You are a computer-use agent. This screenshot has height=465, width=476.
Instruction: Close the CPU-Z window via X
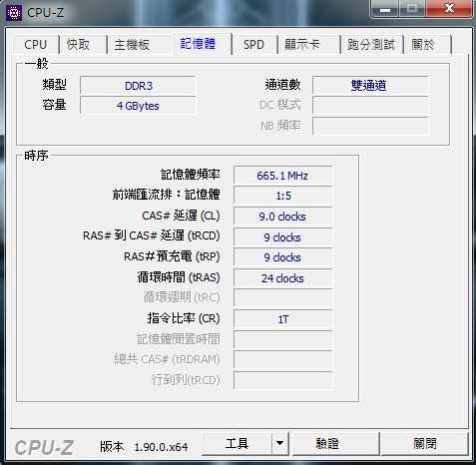click(449, 9)
